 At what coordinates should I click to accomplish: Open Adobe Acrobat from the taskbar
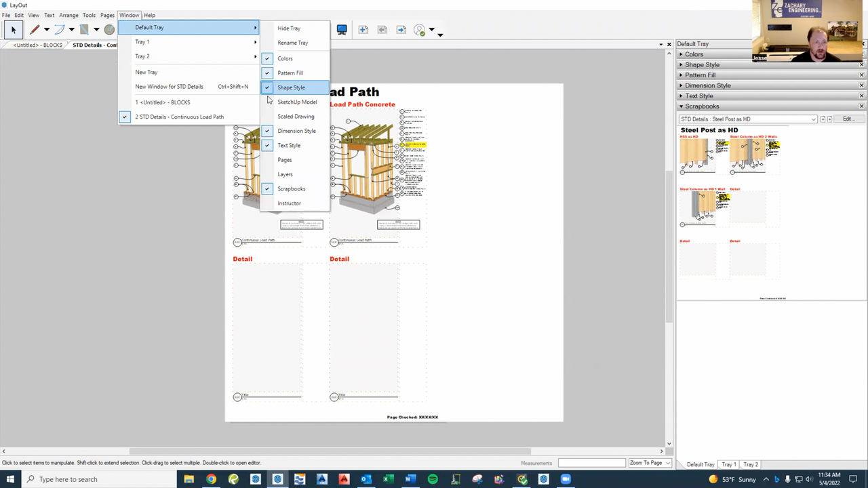[344, 479]
